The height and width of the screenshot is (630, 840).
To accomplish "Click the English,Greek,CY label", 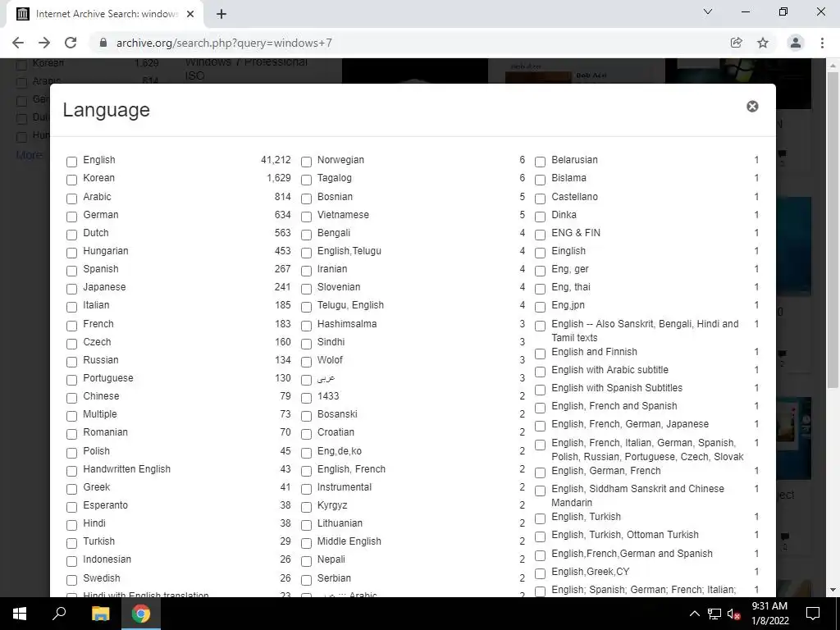I will coord(591,572).
